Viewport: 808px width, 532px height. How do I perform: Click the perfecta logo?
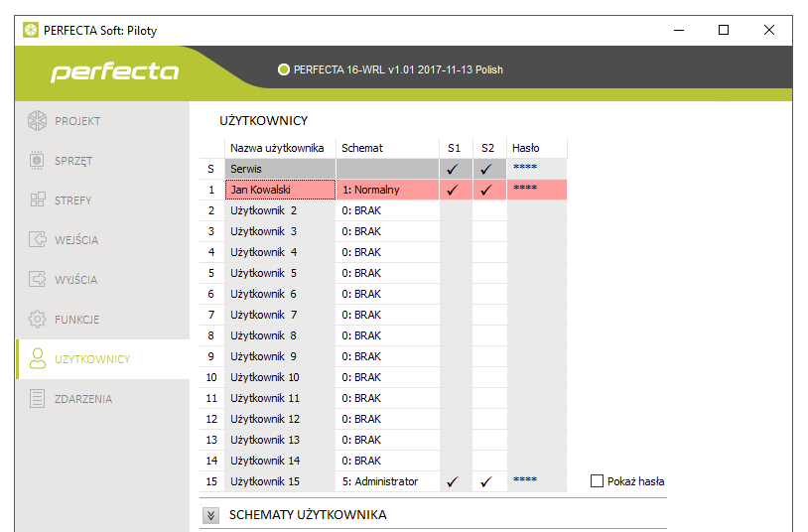114,72
